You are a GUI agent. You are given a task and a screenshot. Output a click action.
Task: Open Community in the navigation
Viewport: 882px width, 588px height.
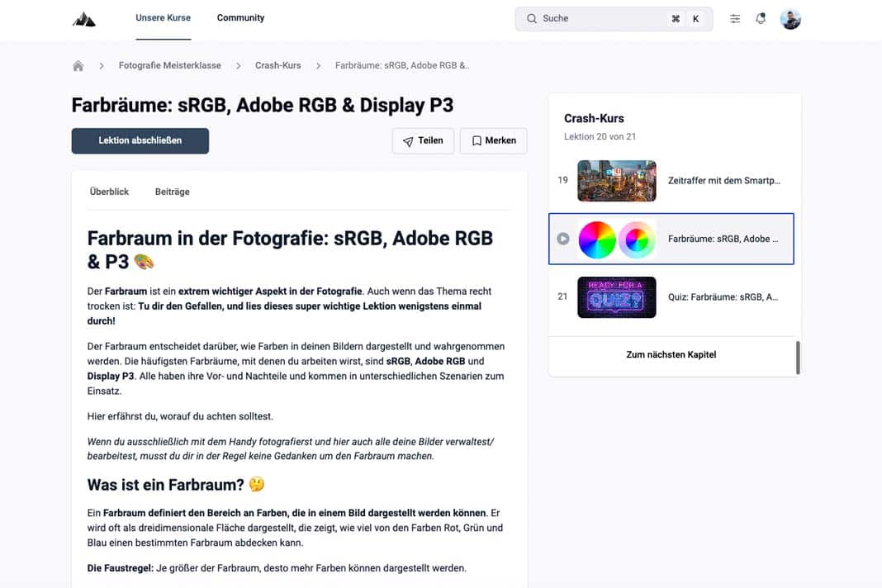coord(240,17)
